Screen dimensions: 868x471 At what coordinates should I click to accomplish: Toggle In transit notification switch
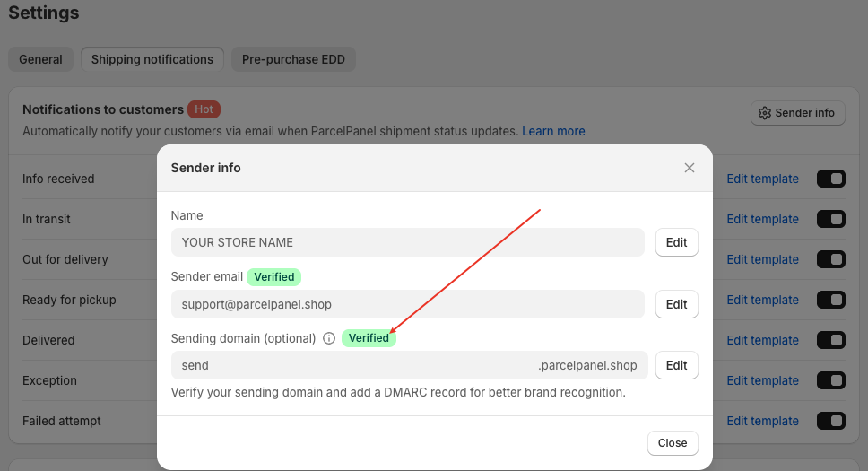coord(831,220)
